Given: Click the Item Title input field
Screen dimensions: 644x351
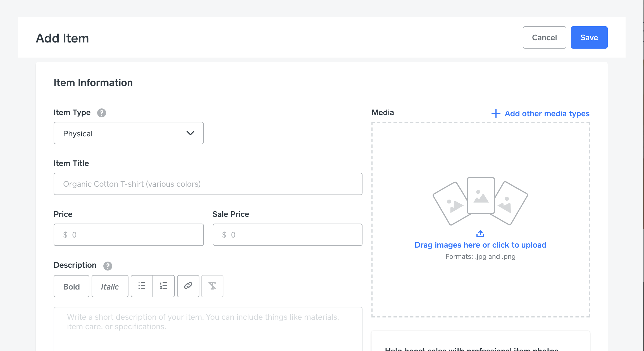Looking at the screenshot, I should [x=208, y=184].
